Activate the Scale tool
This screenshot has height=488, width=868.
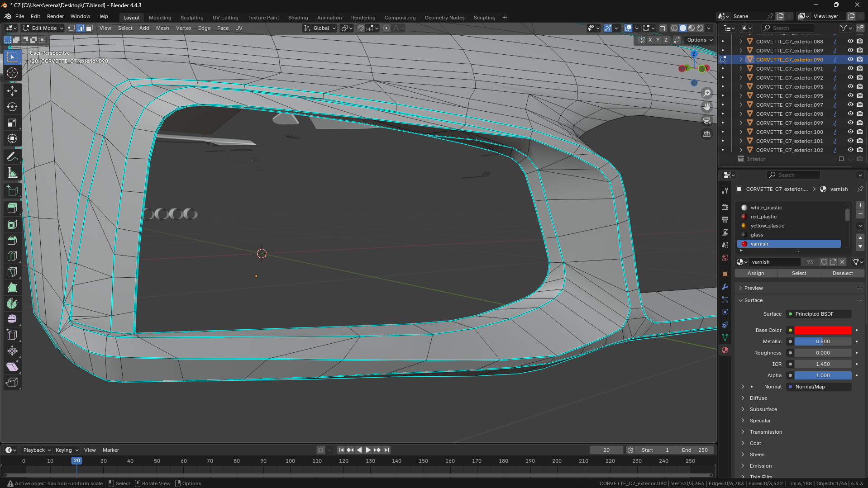(12, 123)
